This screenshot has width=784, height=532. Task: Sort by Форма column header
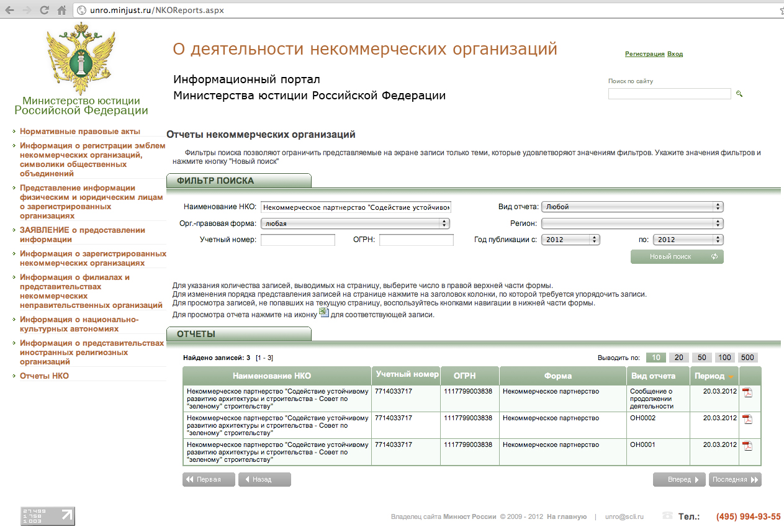tap(558, 376)
